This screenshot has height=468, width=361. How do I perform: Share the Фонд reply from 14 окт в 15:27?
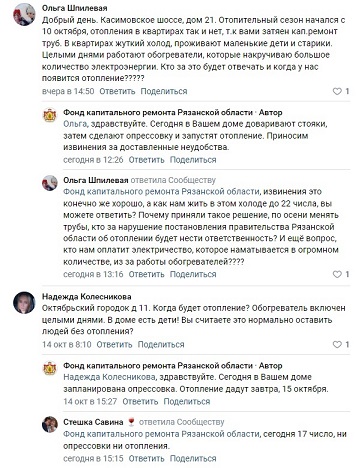(x=187, y=402)
